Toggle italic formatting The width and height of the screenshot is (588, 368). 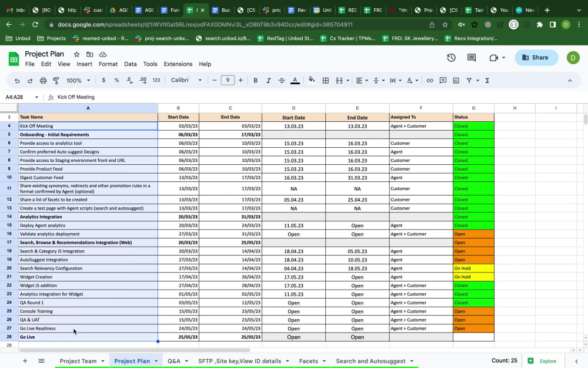tap(269, 80)
